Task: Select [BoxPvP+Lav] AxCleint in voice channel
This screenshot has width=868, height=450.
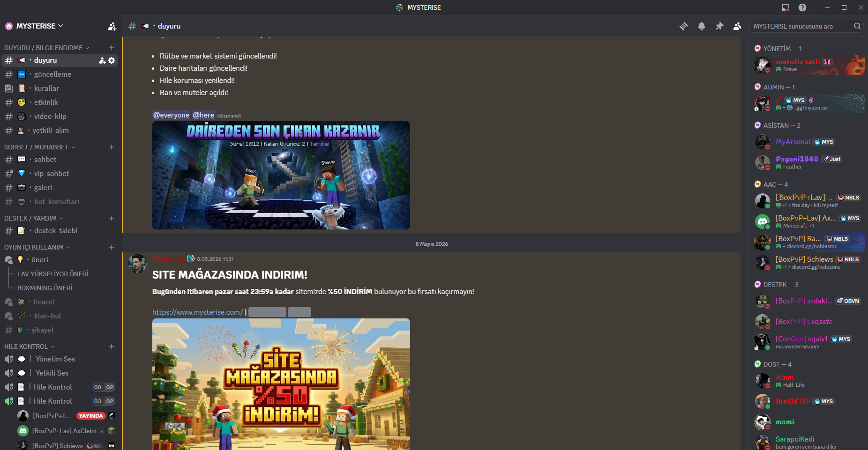Action: click(66, 431)
